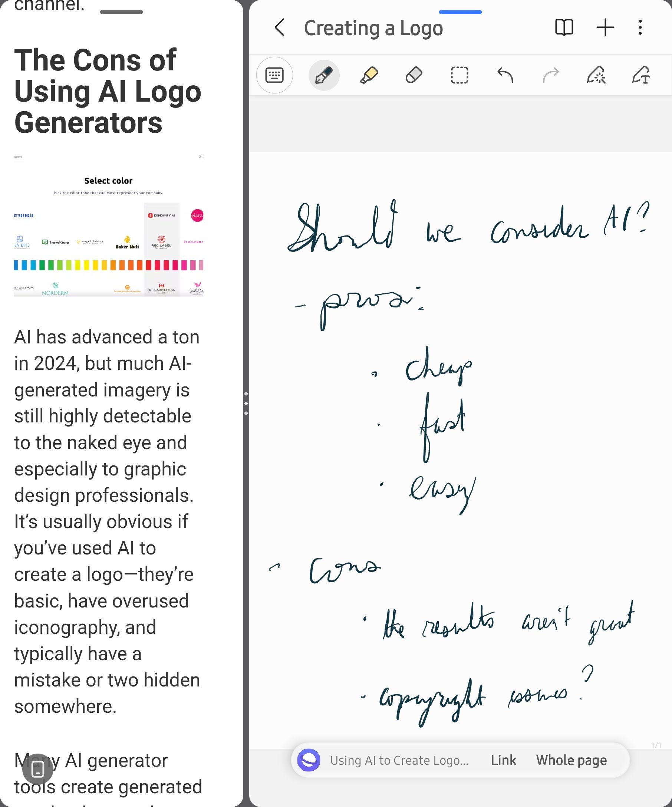Tap the floating device button in browser
The width and height of the screenshot is (672, 807).
pos(38,769)
